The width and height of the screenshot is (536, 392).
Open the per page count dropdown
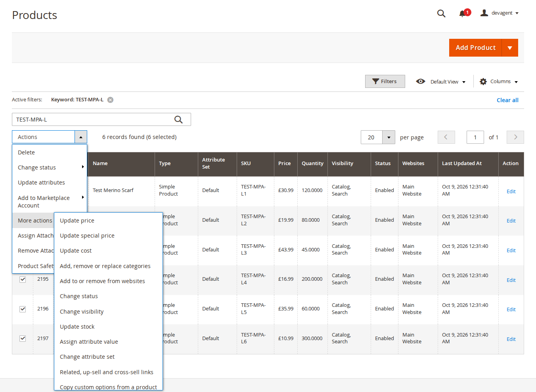click(x=389, y=137)
